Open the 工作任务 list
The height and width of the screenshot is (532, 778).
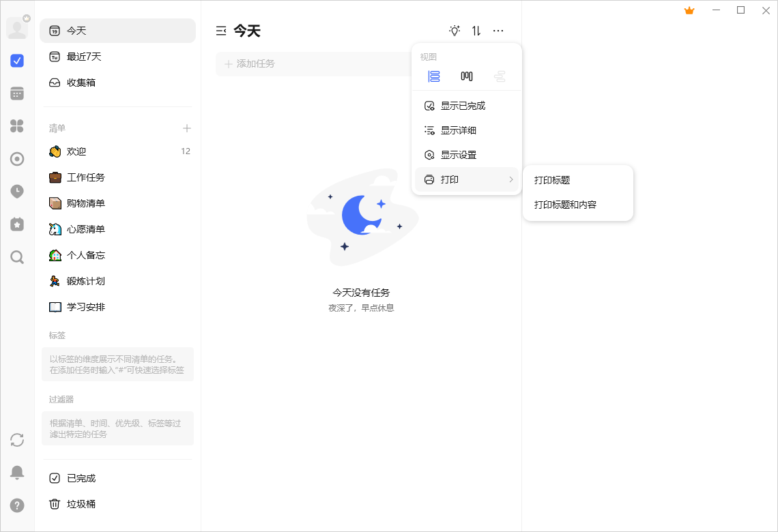[x=117, y=177]
